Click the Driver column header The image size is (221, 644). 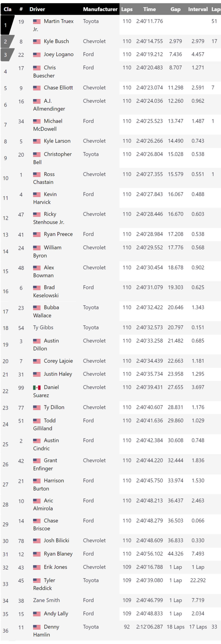37,9
